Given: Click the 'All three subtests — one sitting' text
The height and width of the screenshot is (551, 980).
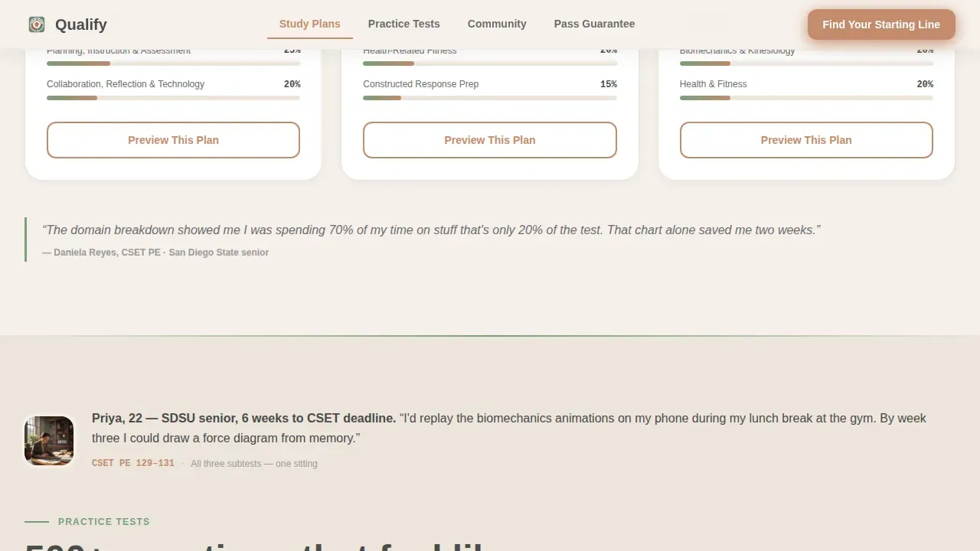Looking at the screenshot, I should [x=254, y=464].
